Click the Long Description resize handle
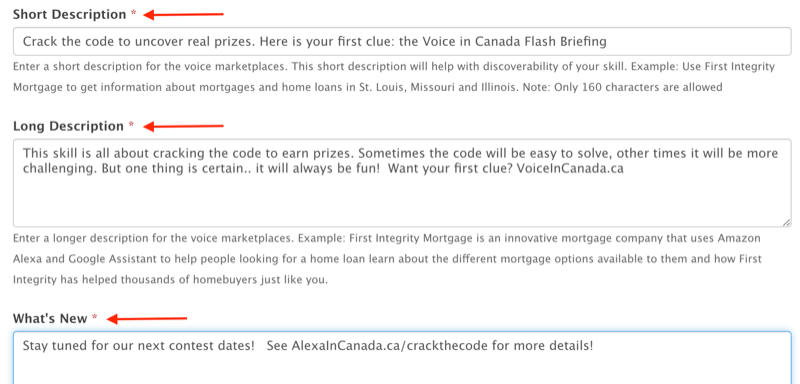Viewport: 800px width, 384px height. click(x=786, y=222)
